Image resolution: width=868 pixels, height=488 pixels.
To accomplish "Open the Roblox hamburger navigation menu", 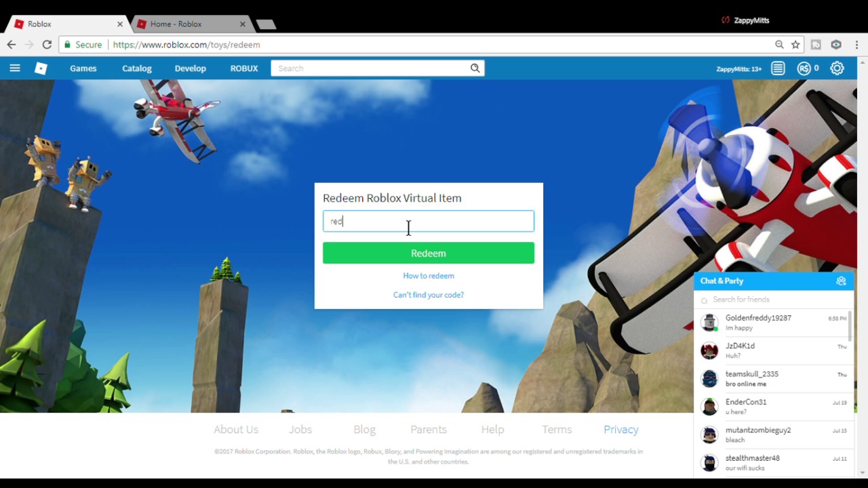I will coord(15,68).
